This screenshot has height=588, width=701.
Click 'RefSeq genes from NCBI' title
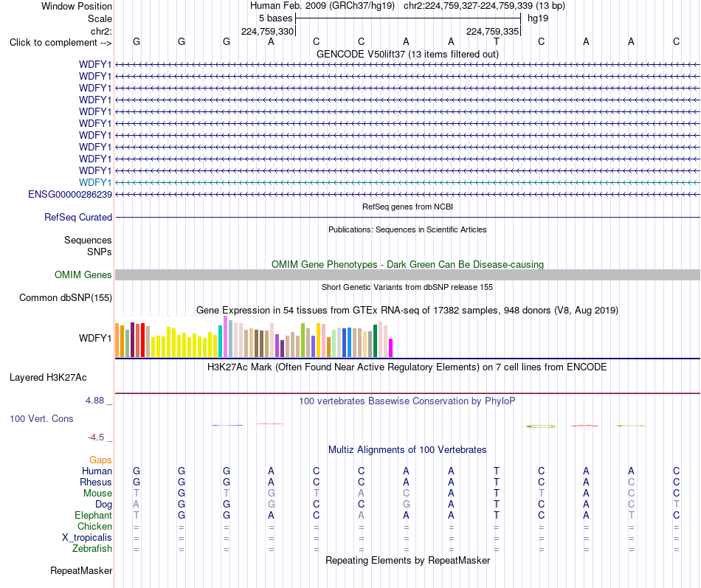click(x=407, y=207)
